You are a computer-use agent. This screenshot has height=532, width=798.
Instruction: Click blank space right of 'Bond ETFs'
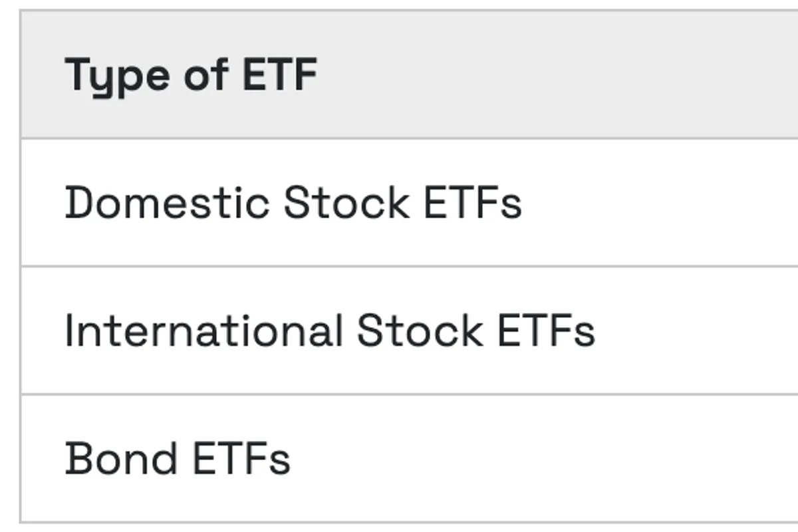click(x=532, y=458)
